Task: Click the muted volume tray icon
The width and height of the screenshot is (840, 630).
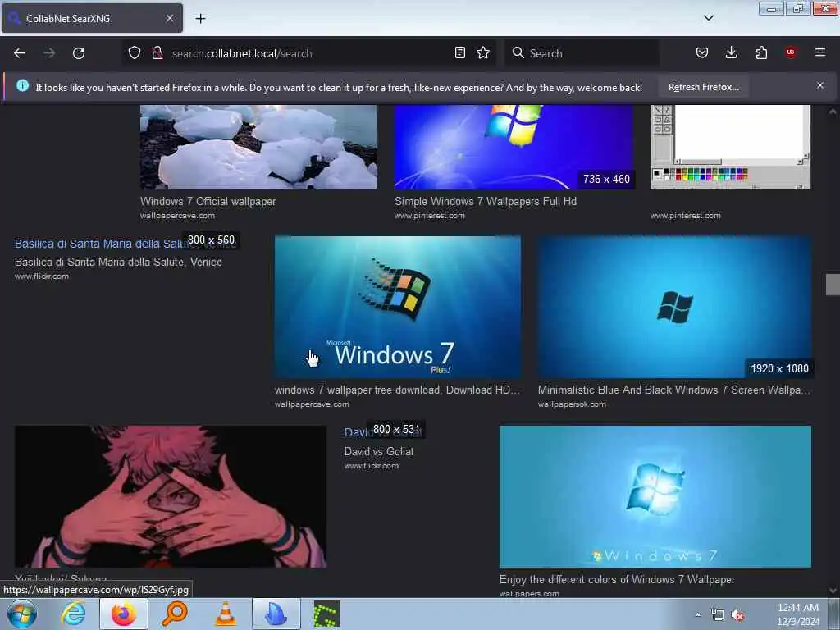Action: click(738, 615)
